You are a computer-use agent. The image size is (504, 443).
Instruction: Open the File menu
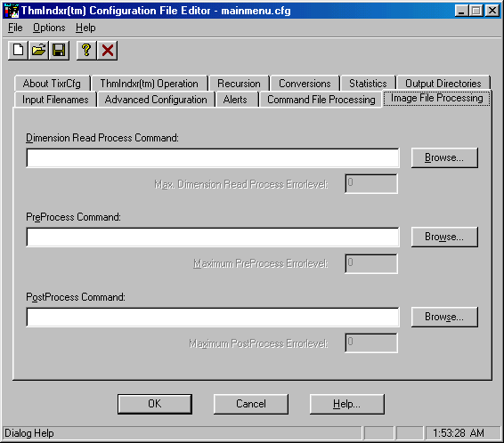click(x=15, y=28)
